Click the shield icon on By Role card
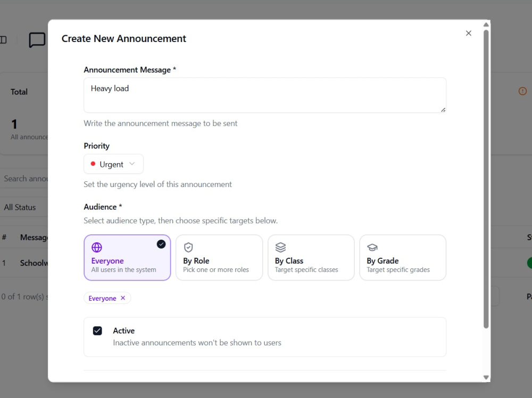 pos(188,248)
